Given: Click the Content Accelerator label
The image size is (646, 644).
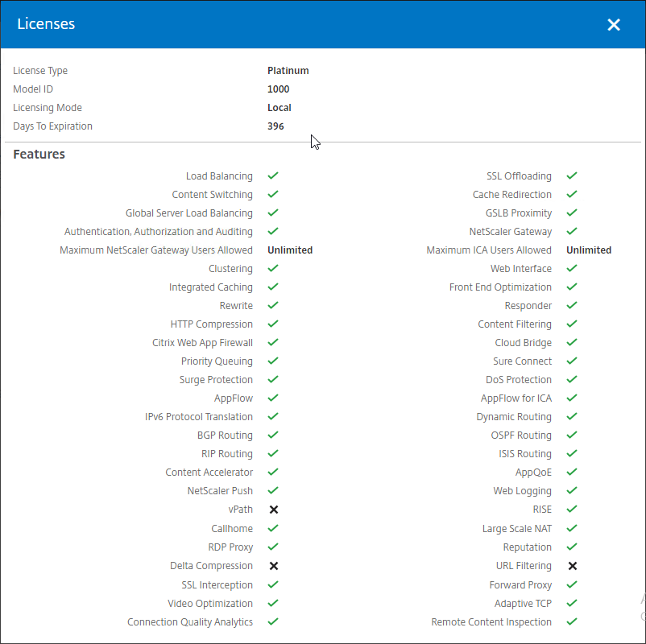Looking at the screenshot, I should [209, 473].
